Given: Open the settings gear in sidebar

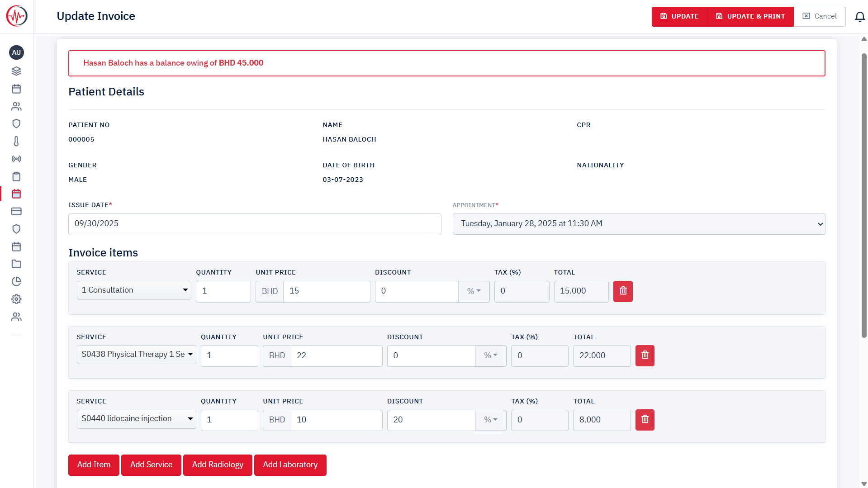Looking at the screenshot, I should click(x=16, y=299).
